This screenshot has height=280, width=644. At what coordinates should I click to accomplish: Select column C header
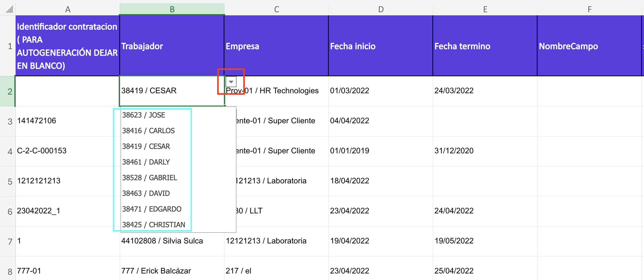coord(276,9)
